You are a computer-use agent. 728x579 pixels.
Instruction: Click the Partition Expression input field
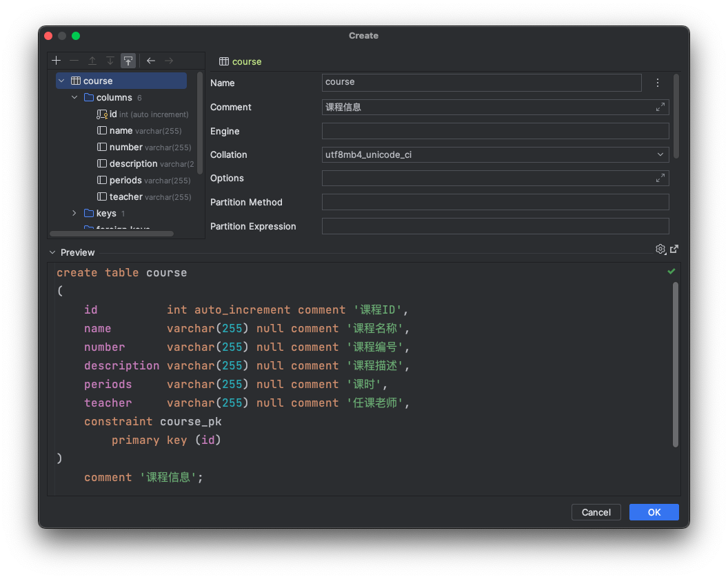(x=495, y=226)
